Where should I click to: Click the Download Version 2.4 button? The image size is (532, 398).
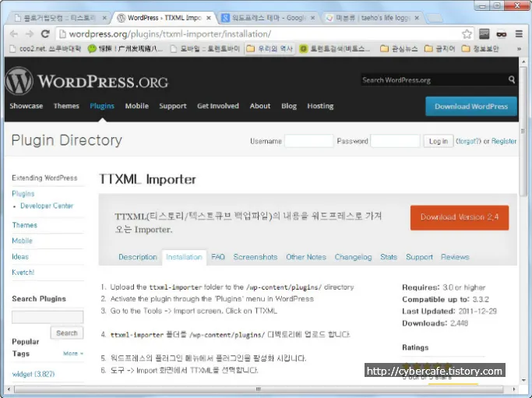point(460,217)
